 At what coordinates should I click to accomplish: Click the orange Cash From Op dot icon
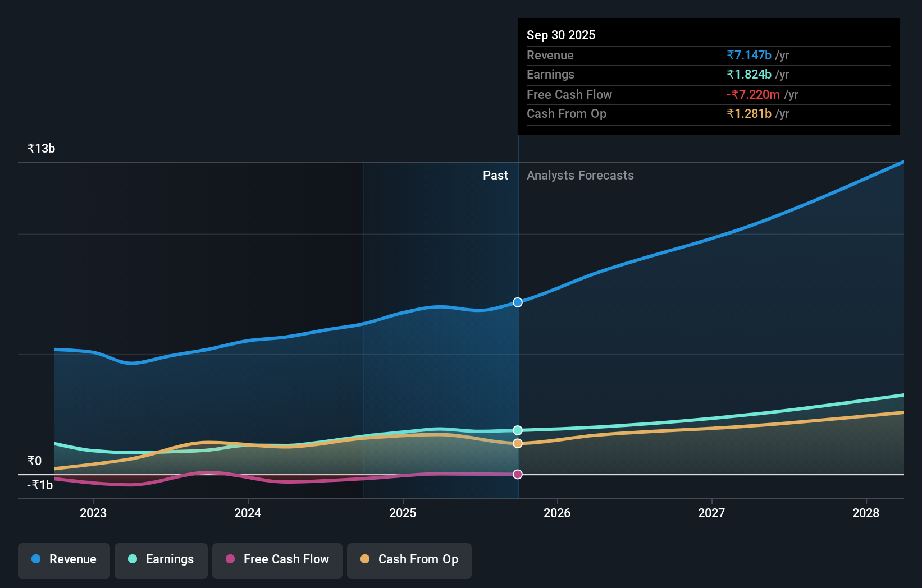coord(365,559)
